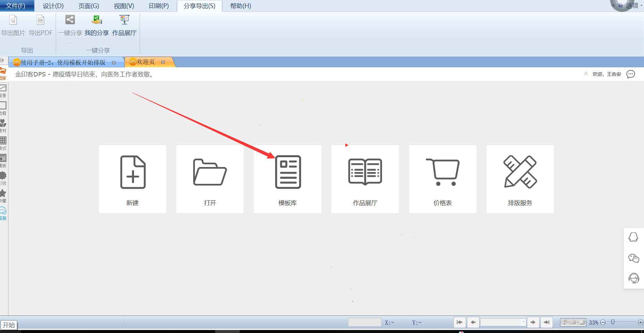Open the 素材 materials sidebar panel
The image size is (644, 333).
pos(3,126)
